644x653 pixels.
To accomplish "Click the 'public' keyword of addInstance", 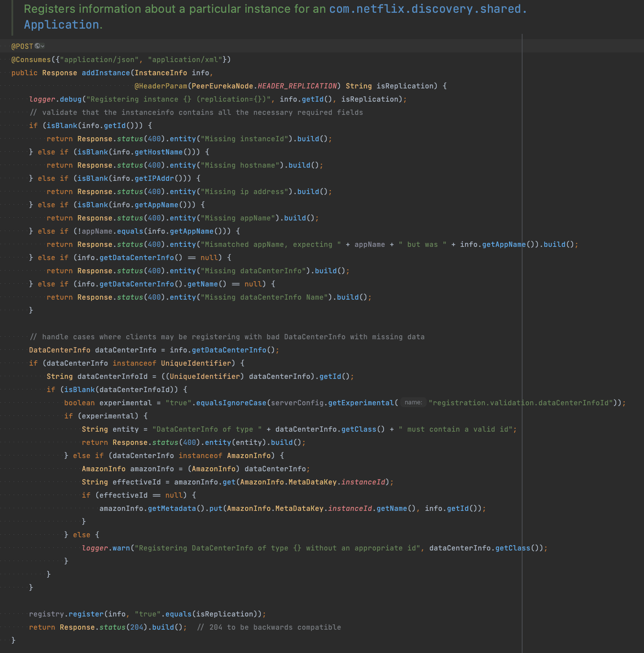I will (25, 73).
